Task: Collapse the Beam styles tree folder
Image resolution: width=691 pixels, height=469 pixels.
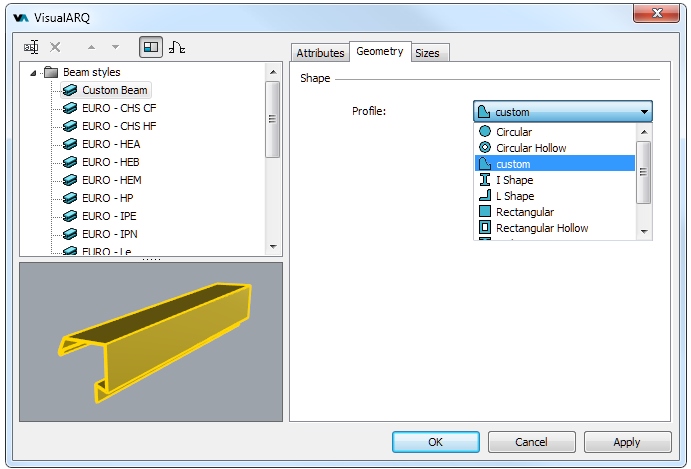Action: (x=34, y=72)
